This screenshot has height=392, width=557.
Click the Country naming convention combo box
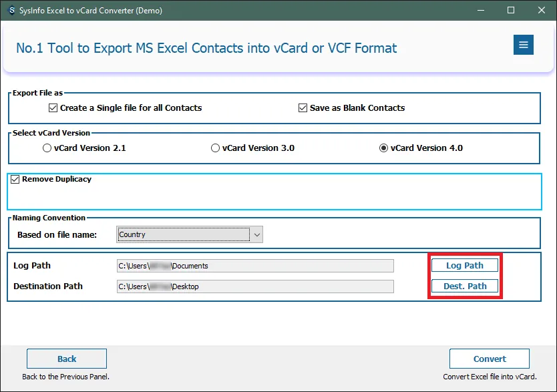click(x=183, y=234)
